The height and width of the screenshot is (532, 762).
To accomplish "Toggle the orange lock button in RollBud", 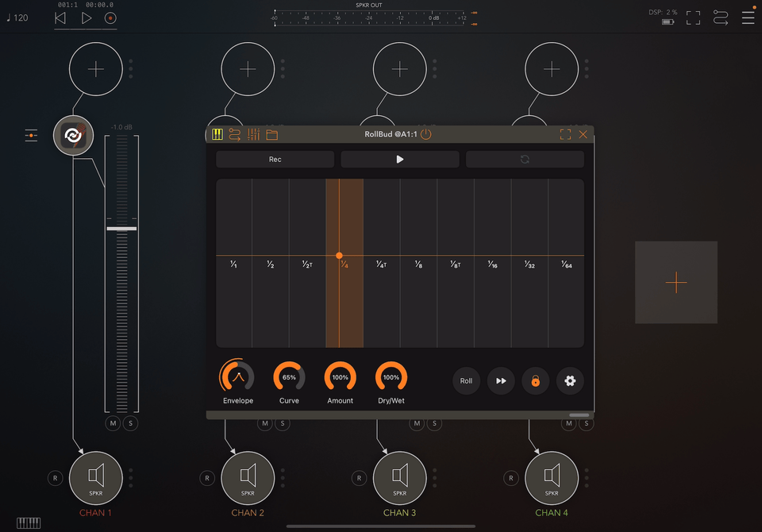I will tap(536, 381).
